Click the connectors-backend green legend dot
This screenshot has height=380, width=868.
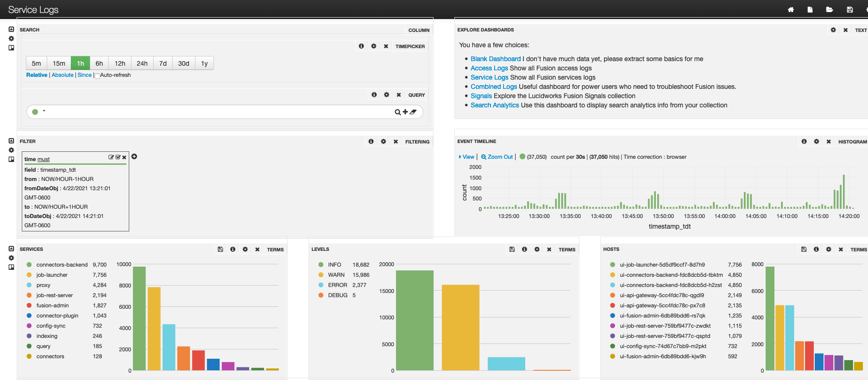(x=29, y=265)
